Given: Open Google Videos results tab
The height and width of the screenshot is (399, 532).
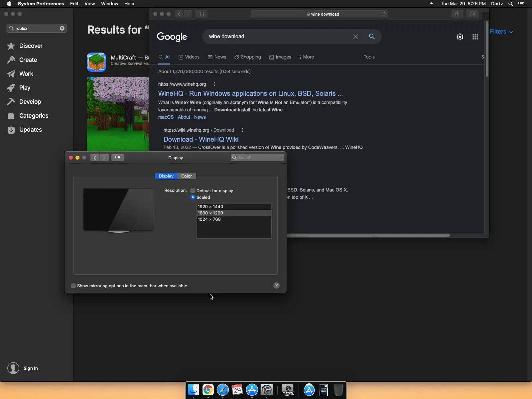Looking at the screenshot, I should point(189,57).
